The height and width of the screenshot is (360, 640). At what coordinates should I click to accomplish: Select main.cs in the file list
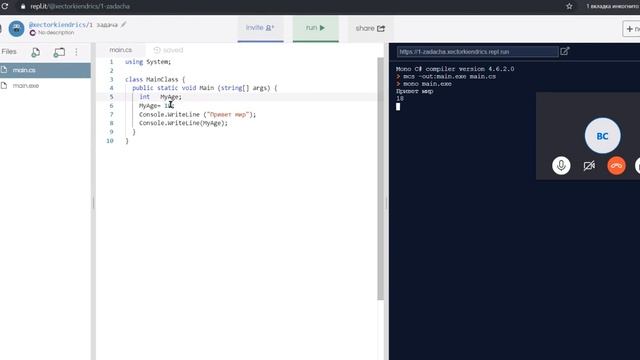[45, 70]
